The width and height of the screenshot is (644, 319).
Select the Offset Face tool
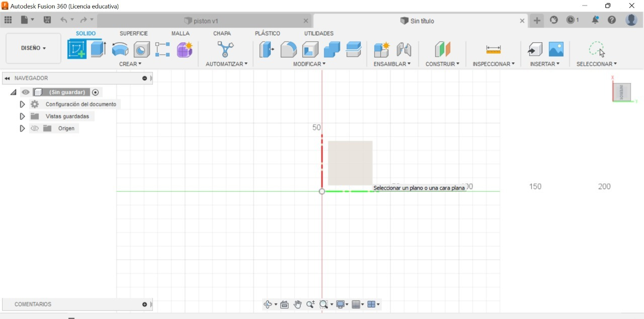point(354,49)
